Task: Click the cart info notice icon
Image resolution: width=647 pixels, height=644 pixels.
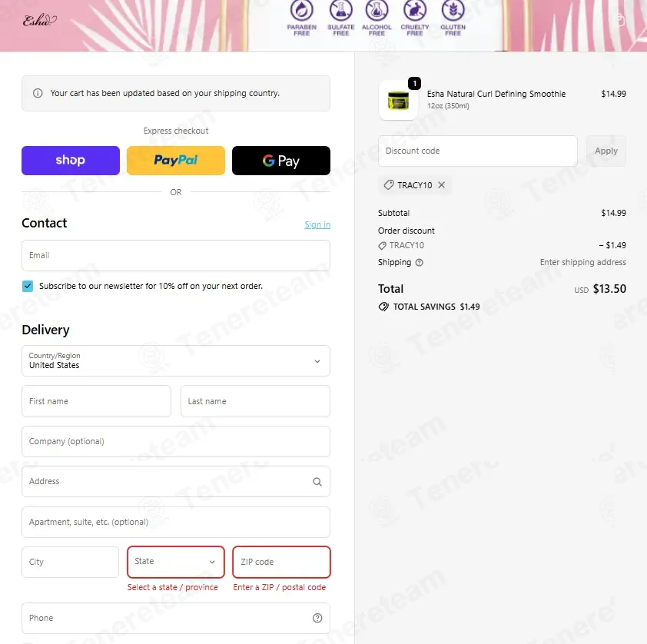Action: tap(38, 93)
